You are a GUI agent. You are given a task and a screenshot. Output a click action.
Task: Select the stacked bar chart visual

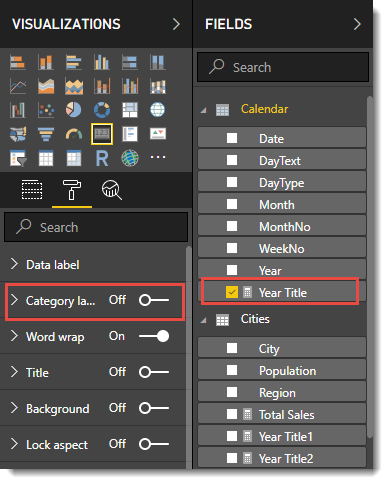coord(18,62)
